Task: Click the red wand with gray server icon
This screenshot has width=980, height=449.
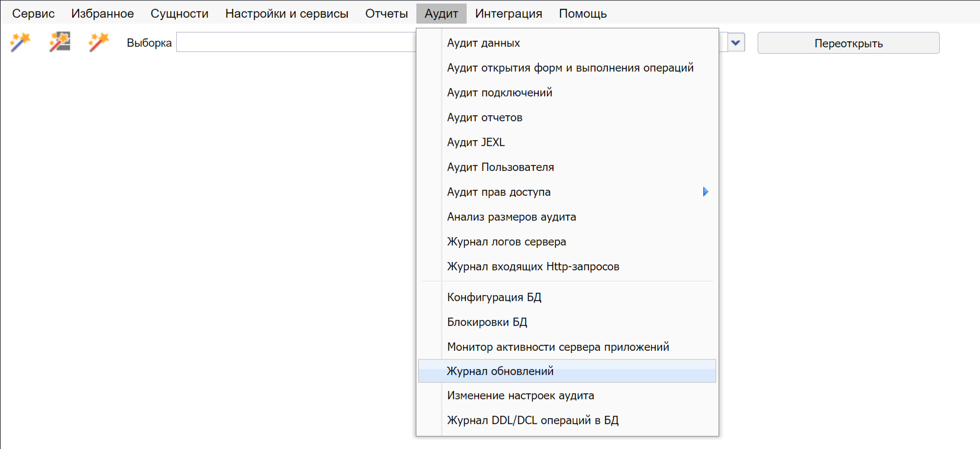Action: pos(60,42)
